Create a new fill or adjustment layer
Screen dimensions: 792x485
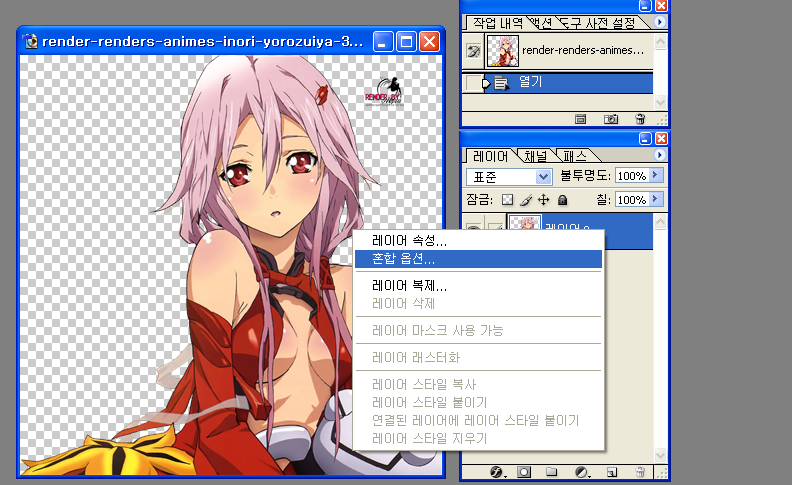coord(581,470)
